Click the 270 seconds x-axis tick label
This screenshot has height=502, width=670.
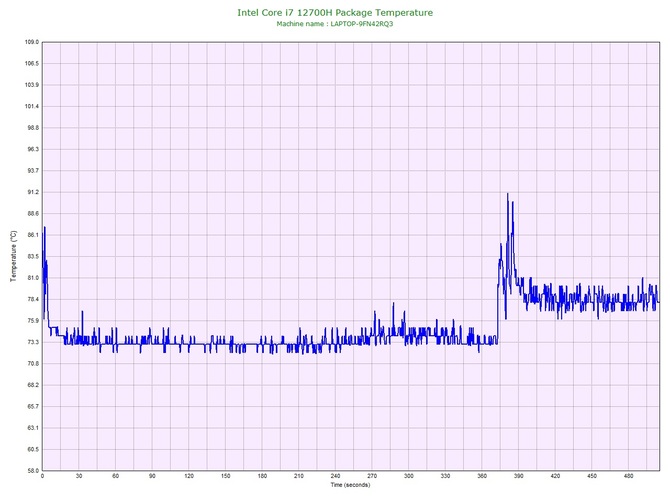372,476
